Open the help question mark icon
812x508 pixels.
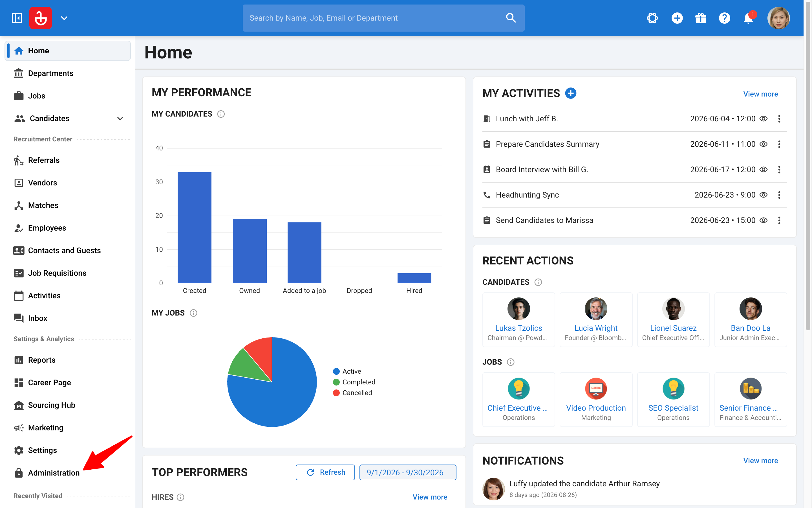724,18
